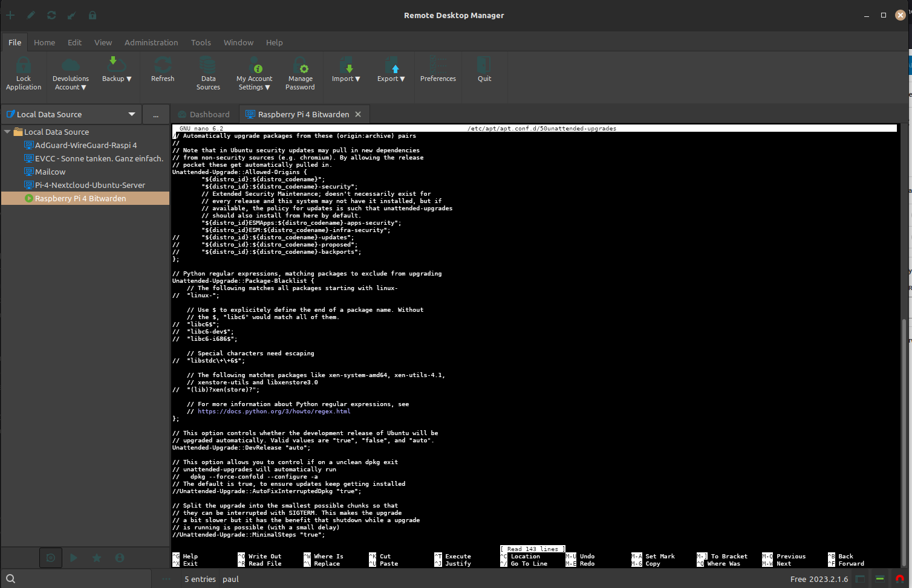Toggle the red magnet icon in status bar
912x588 pixels.
pyautogui.click(x=899, y=579)
